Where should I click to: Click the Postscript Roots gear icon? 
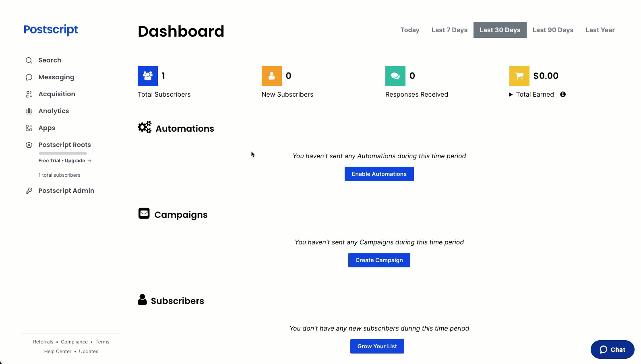[29, 145]
